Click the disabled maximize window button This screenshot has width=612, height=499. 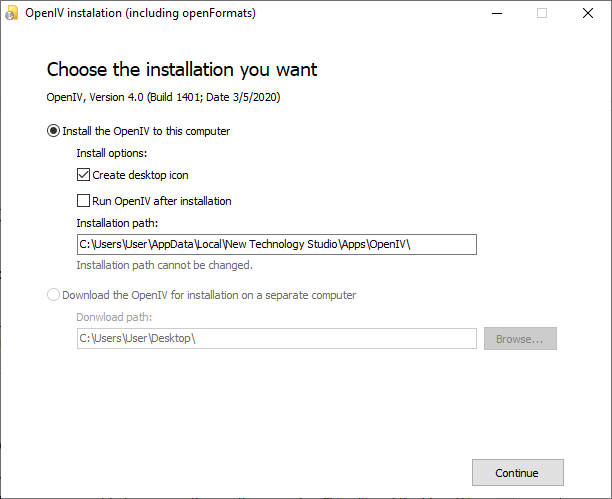pos(542,13)
